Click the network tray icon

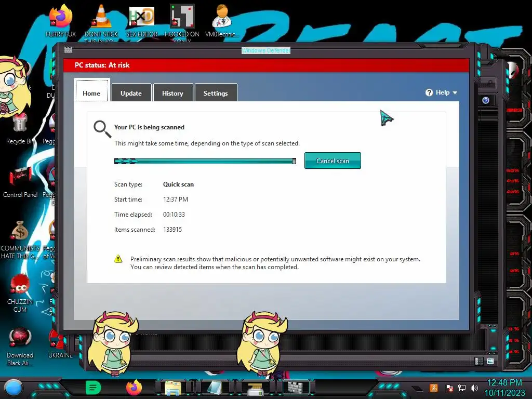point(462,388)
